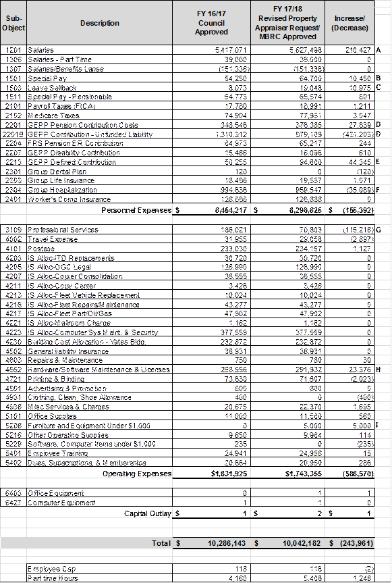Viewport: 392px width, 583px height.
Task: Click the Employee Training description cell
Action: click(x=99, y=453)
